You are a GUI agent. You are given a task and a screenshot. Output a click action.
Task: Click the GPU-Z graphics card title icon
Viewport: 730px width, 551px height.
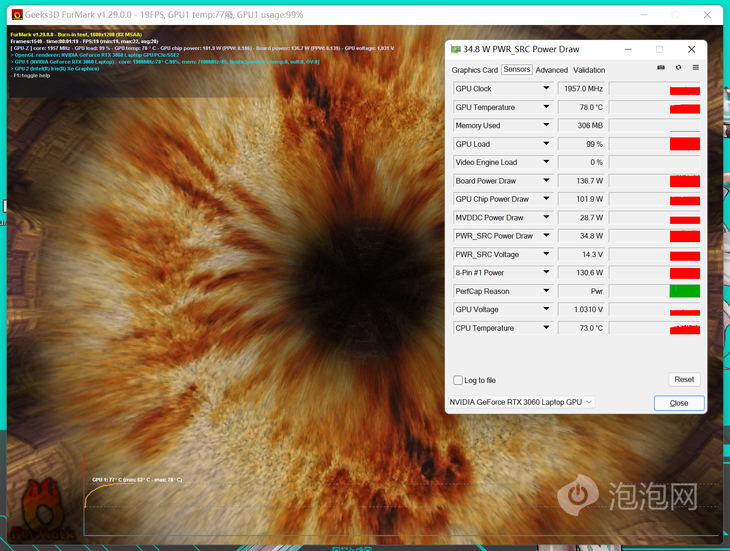[456, 49]
